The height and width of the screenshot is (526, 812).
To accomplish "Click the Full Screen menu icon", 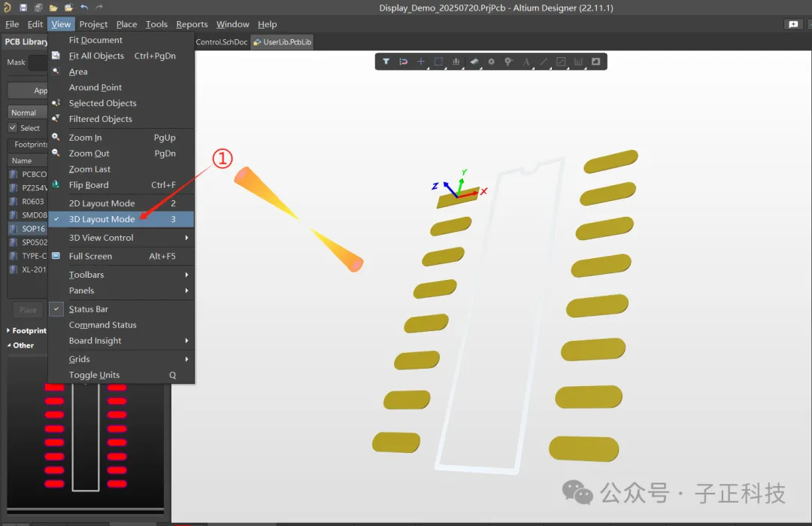I will 56,256.
